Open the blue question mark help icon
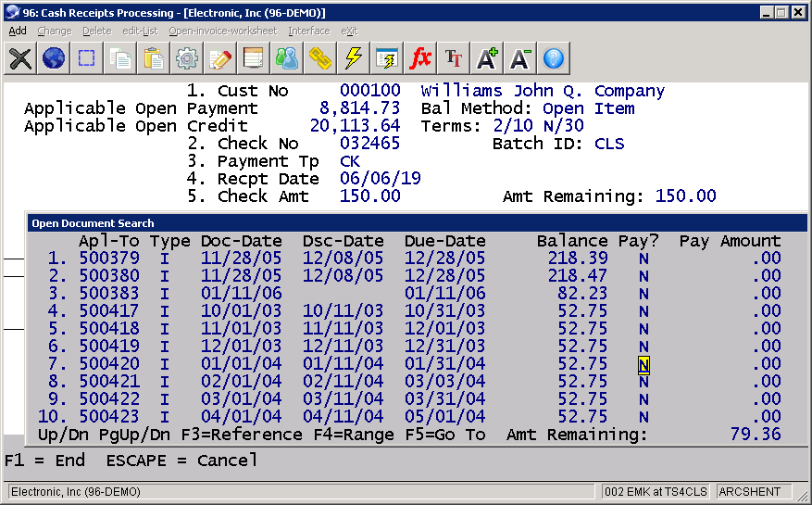 [553, 58]
